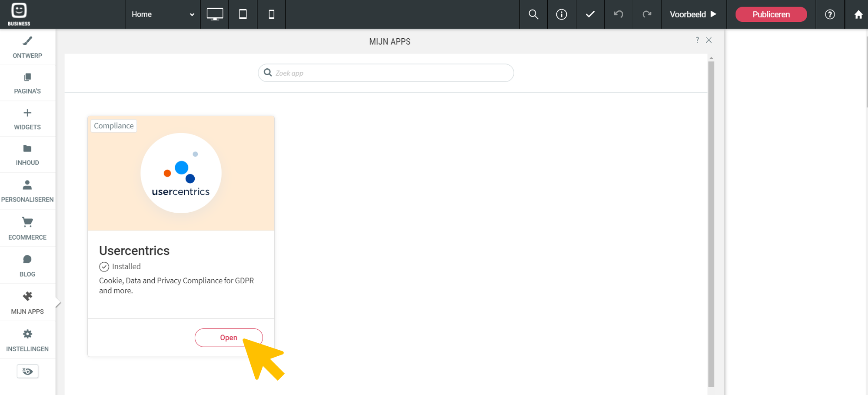Open the site info icon
Viewport: 868px width, 395px height.
(562, 14)
